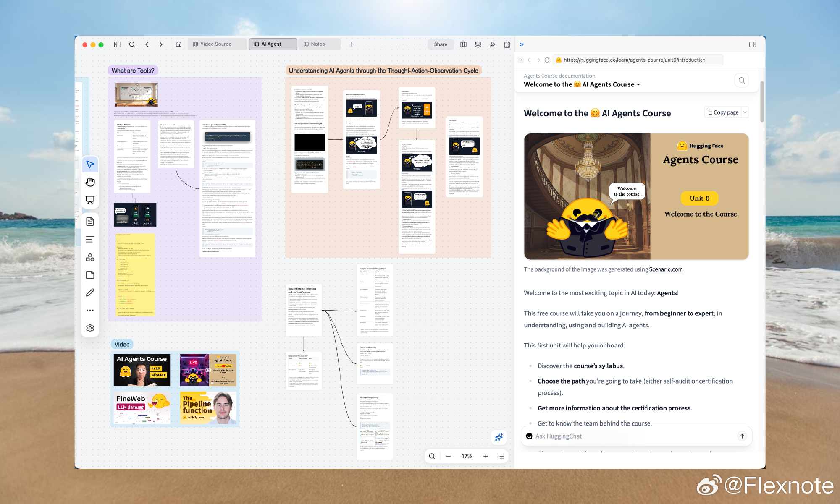Go forward with right chevron
The height and width of the screenshot is (504, 840).
click(x=161, y=44)
